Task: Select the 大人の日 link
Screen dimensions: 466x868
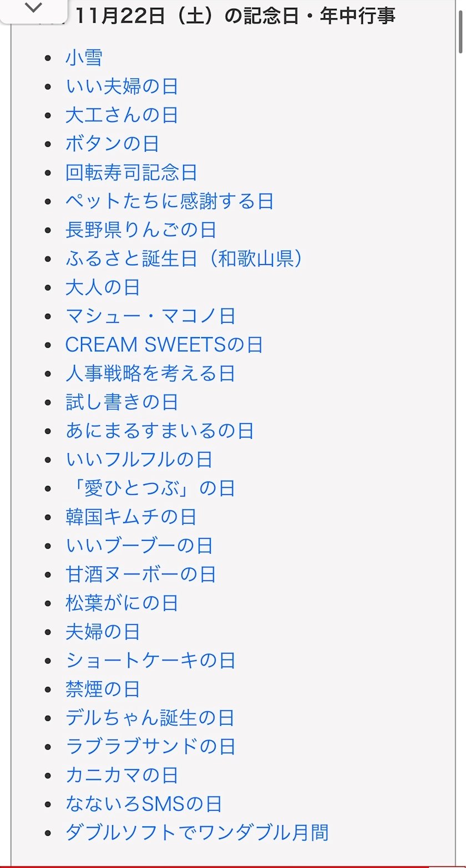Action: click(103, 288)
